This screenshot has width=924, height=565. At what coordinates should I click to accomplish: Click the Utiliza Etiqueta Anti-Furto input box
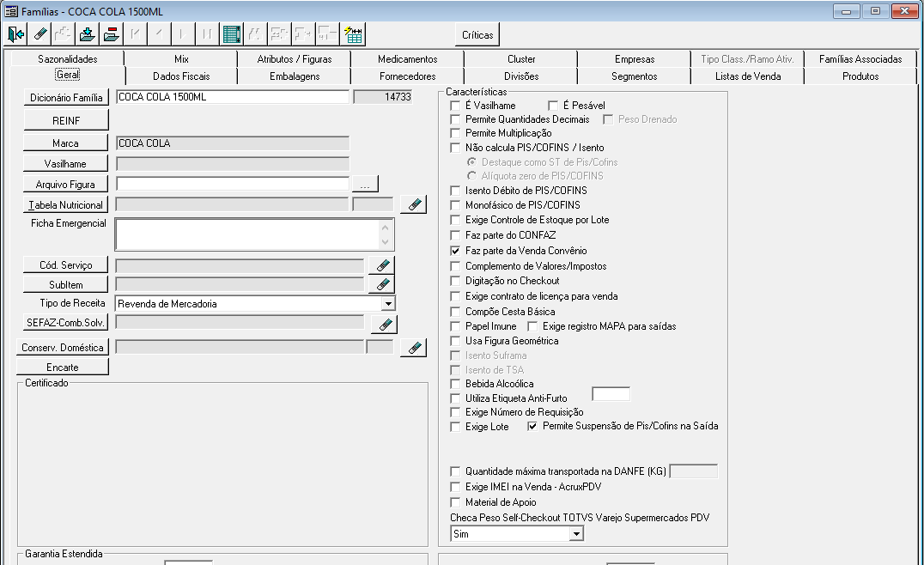[x=611, y=394]
